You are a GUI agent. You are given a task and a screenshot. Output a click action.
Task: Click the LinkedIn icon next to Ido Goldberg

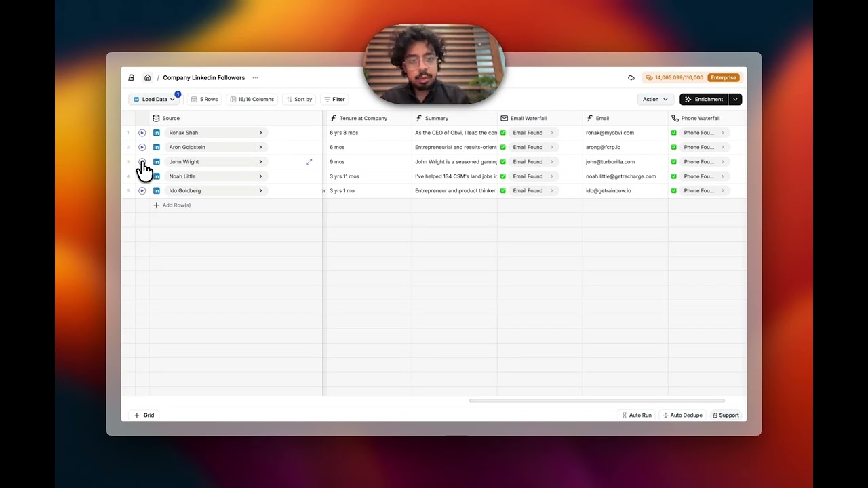coord(157,191)
